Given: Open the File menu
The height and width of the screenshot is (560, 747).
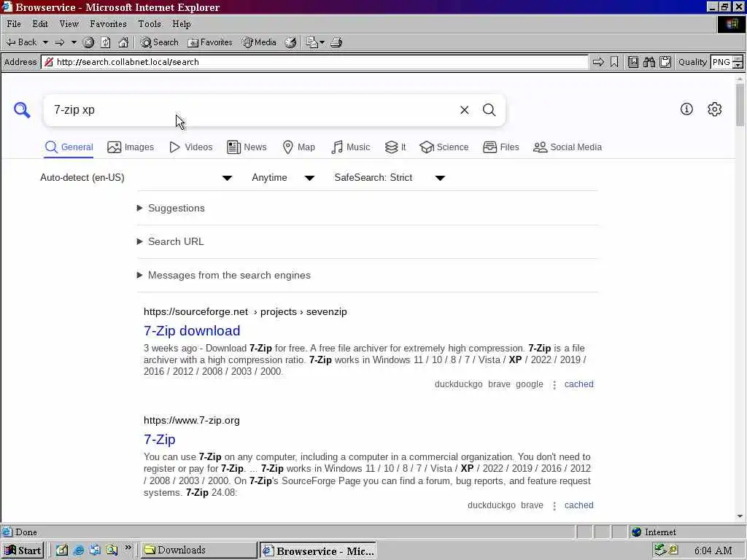Looking at the screenshot, I should (14, 24).
